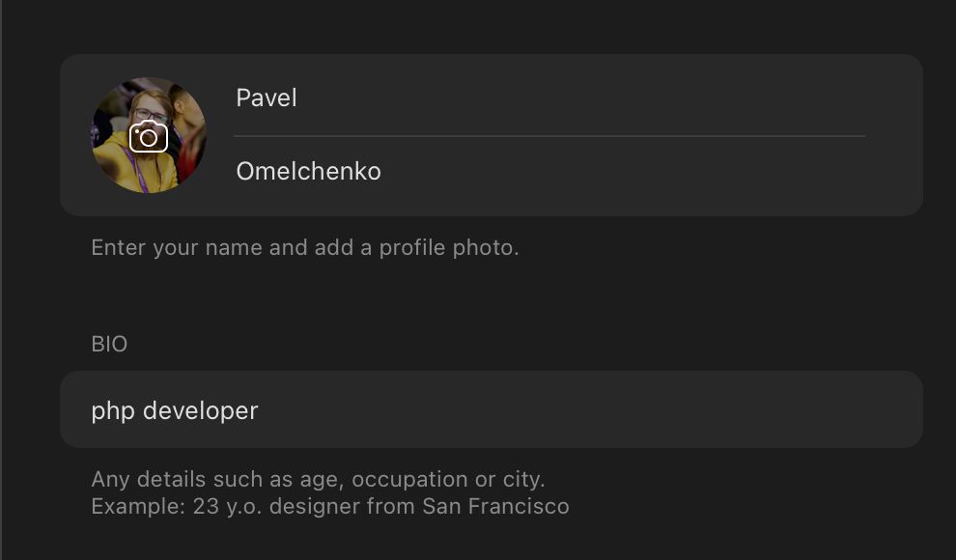The image size is (956, 560).
Task: Open the circular profile photo thumbnail
Action: coord(149,135)
